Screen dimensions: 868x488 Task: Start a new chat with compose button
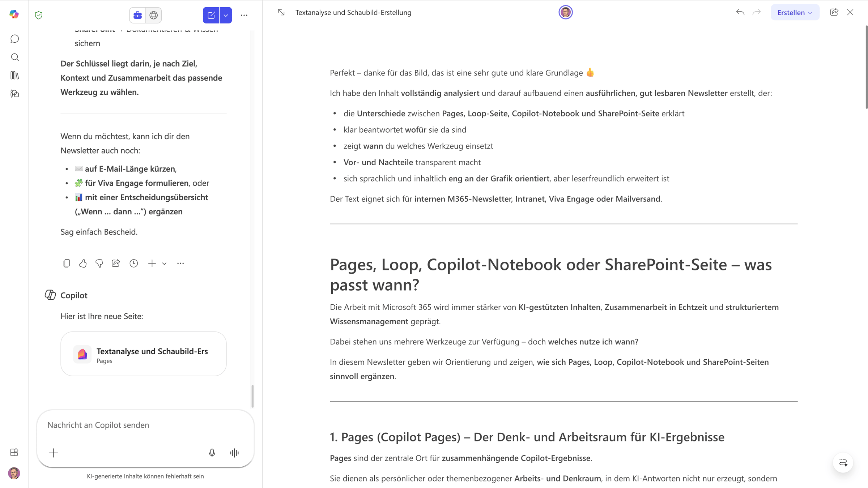[211, 15]
